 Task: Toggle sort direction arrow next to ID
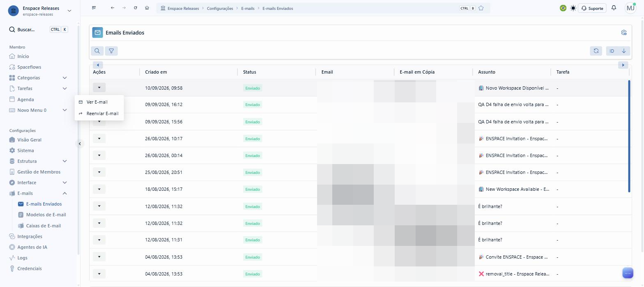tap(624, 51)
